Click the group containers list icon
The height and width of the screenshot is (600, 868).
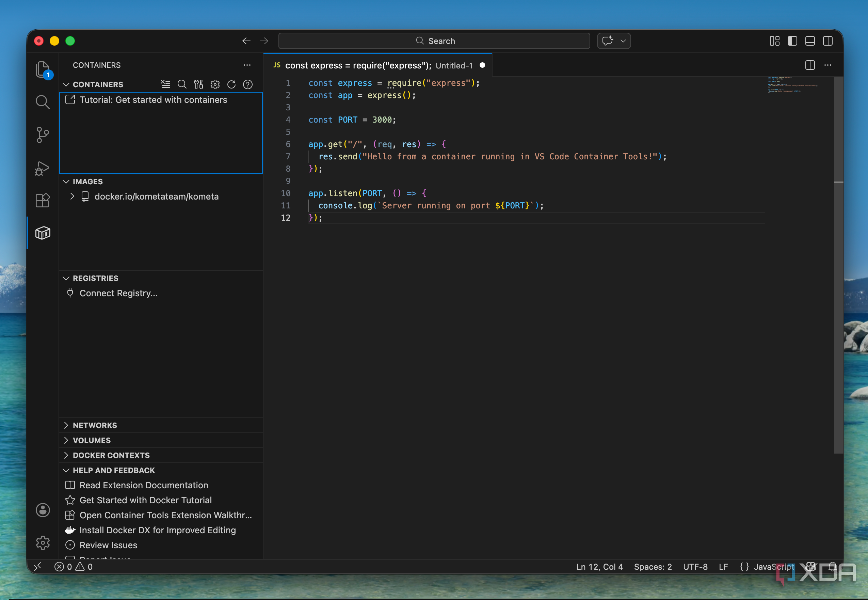pos(165,84)
